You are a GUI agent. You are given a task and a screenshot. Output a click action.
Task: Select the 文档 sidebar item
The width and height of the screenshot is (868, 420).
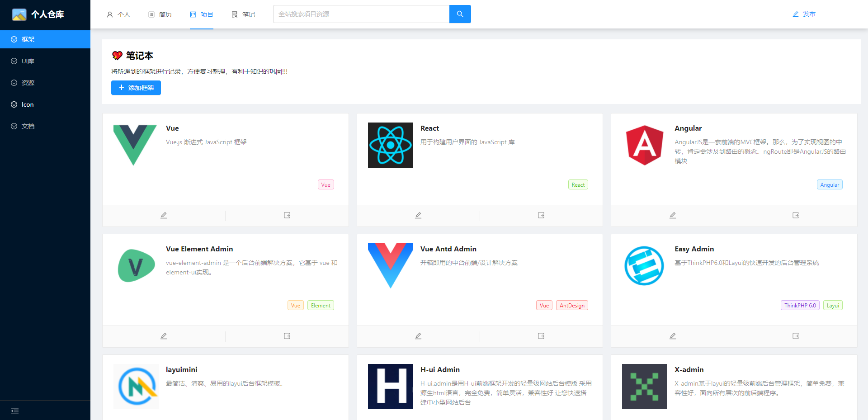pyautogui.click(x=27, y=126)
